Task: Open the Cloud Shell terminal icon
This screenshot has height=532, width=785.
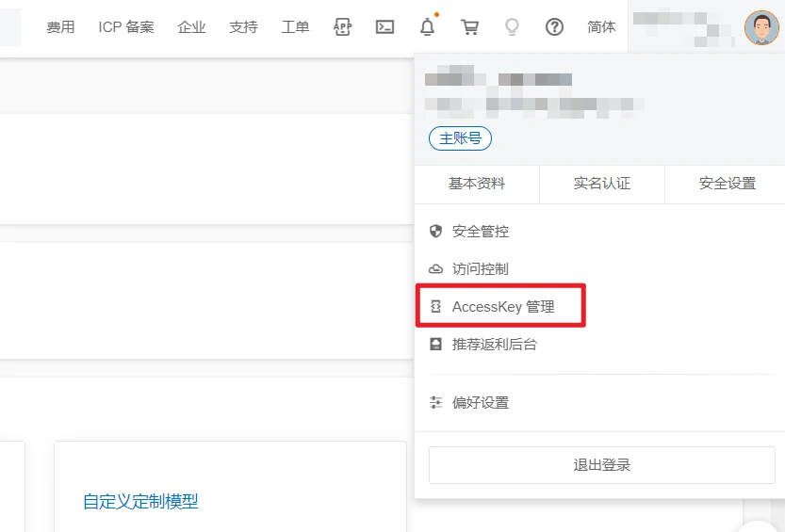Action: tap(384, 27)
